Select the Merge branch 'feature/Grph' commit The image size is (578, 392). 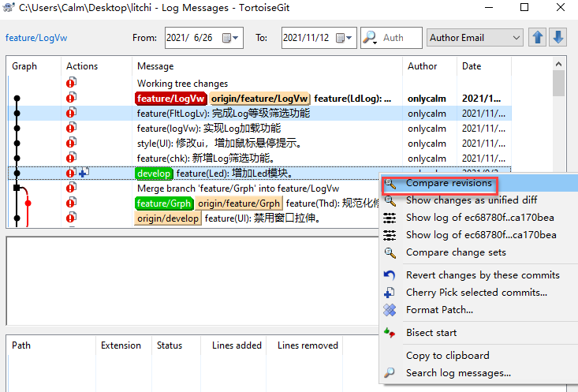click(238, 189)
